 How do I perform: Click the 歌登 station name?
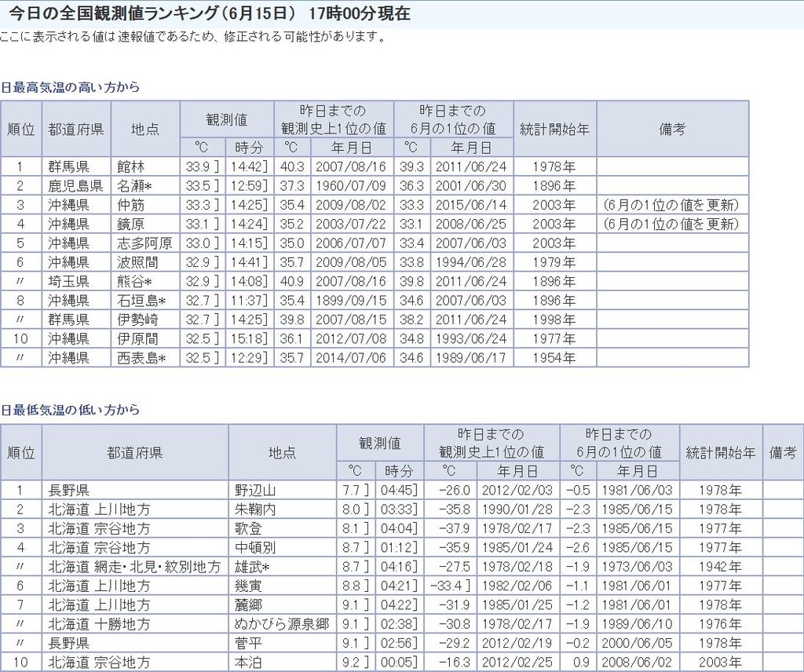pyautogui.click(x=248, y=528)
